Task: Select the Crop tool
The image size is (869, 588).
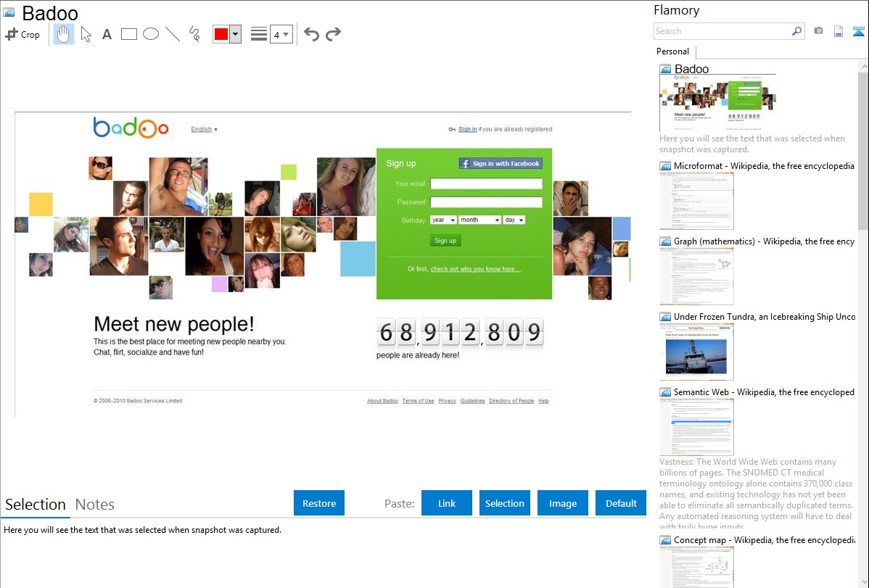Action: 22,34
